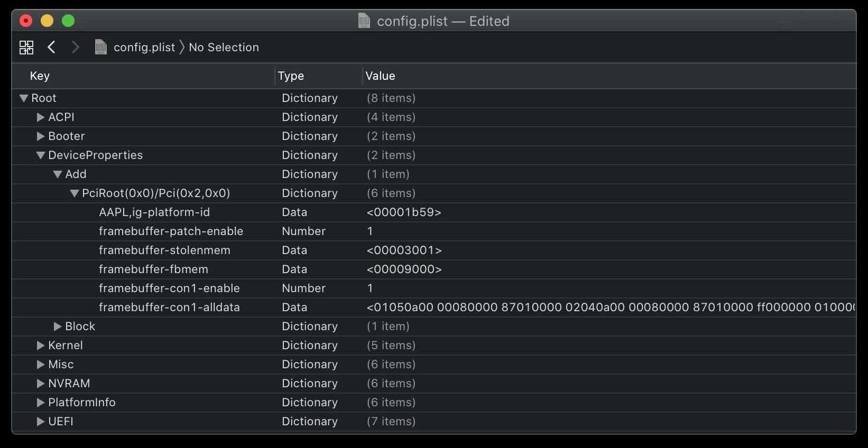Expand the Kernel dictionary
868x448 pixels.
tap(41, 346)
